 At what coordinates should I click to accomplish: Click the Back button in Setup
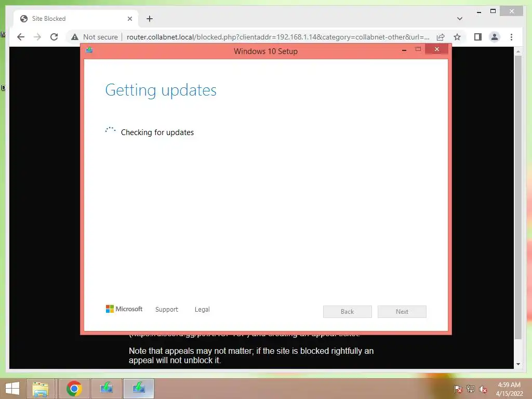348,312
